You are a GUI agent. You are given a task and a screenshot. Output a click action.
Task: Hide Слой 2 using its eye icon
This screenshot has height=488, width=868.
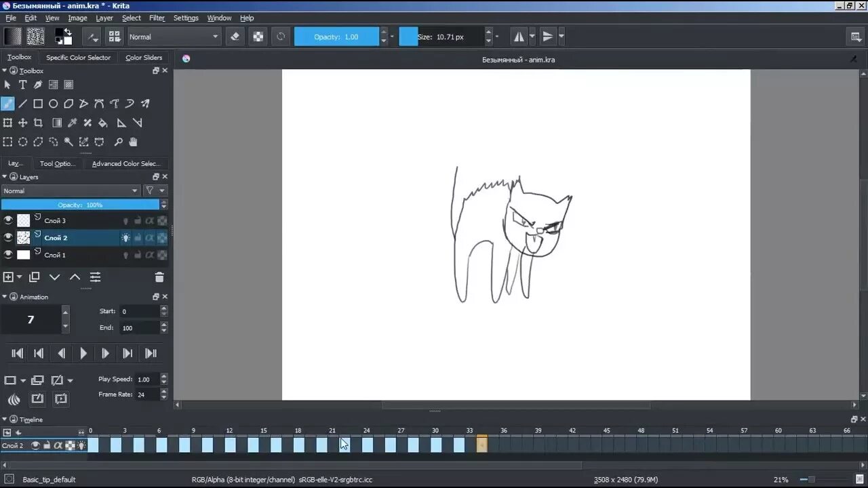(8, 237)
